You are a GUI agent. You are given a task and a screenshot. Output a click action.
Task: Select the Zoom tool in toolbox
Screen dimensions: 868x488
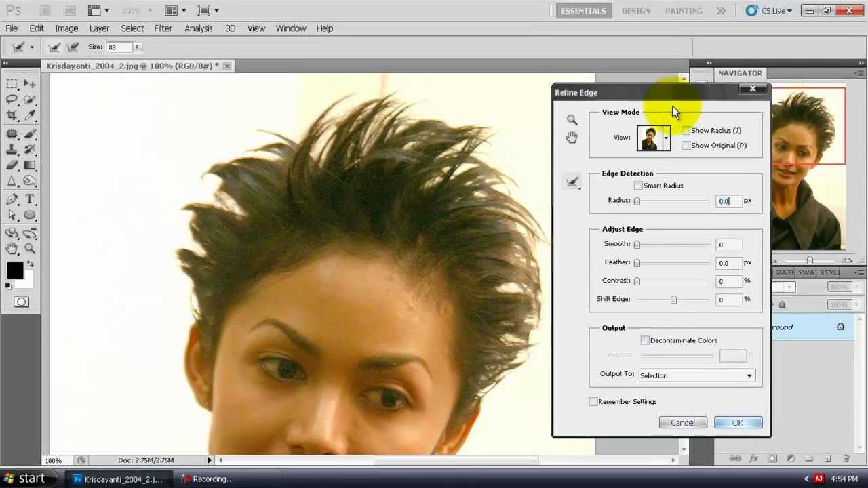(30, 249)
